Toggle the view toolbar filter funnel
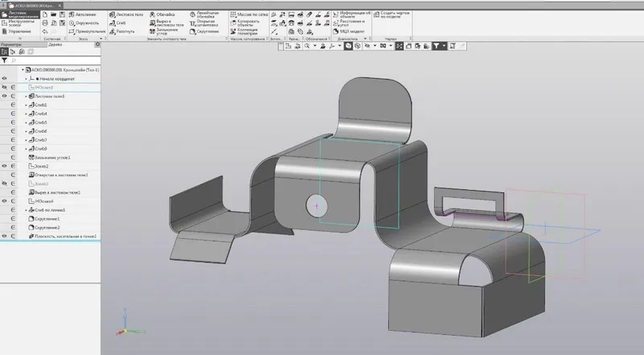The width and height of the screenshot is (644, 355). [436, 46]
